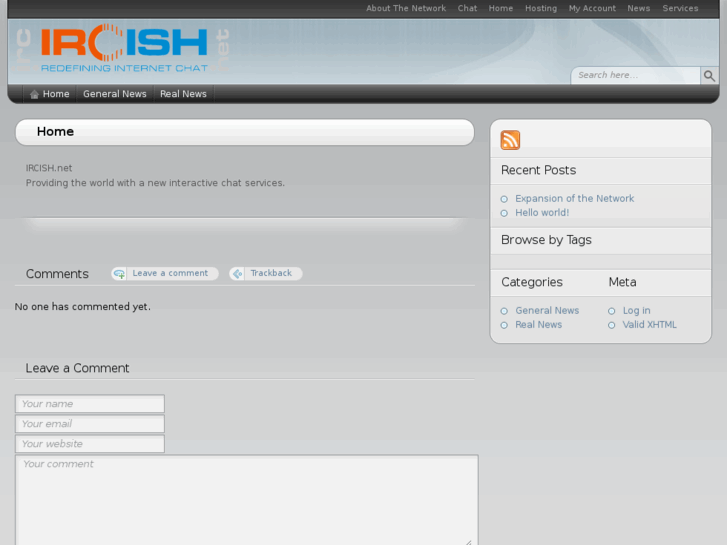The image size is (727, 545).
Task: Open Hosting in the top menu
Action: tap(541, 8)
